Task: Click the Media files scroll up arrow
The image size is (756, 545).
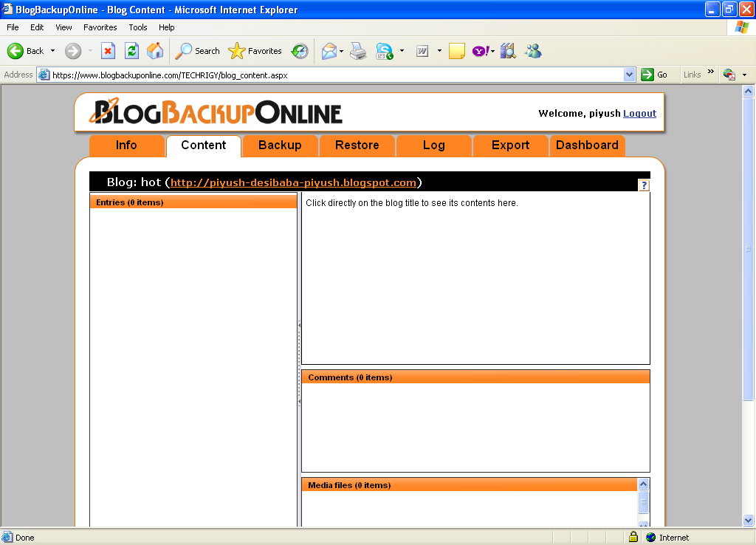Action: (x=643, y=484)
